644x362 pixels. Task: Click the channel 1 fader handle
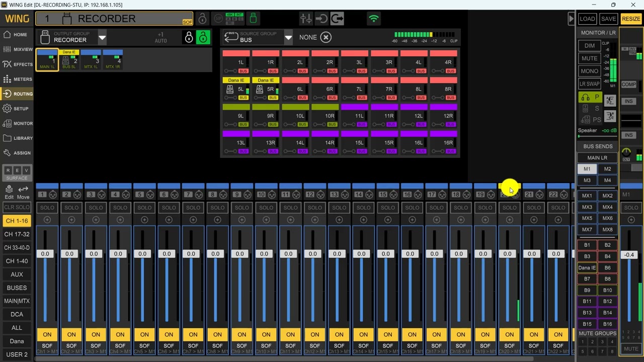(x=45, y=254)
